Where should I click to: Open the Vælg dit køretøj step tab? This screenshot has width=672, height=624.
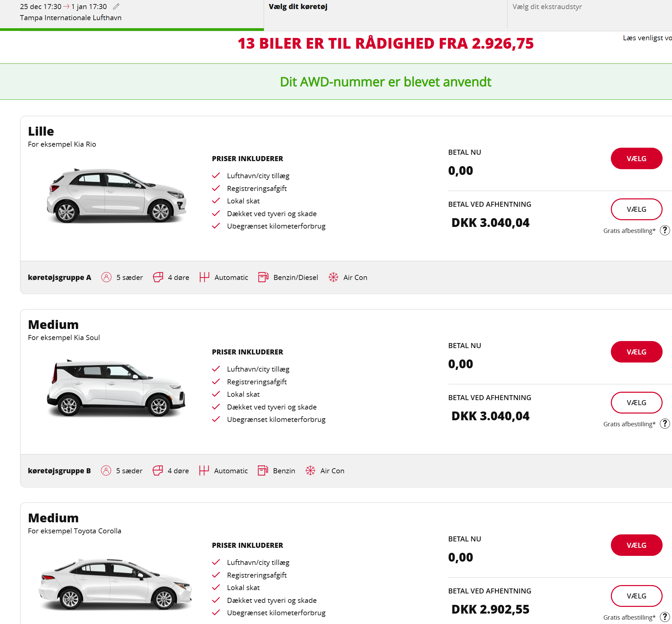(298, 7)
